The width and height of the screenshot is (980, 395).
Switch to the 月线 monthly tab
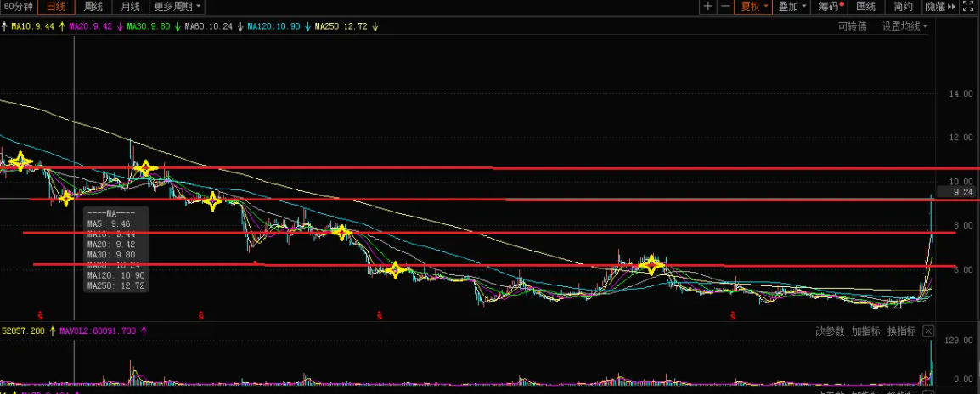pos(131,7)
